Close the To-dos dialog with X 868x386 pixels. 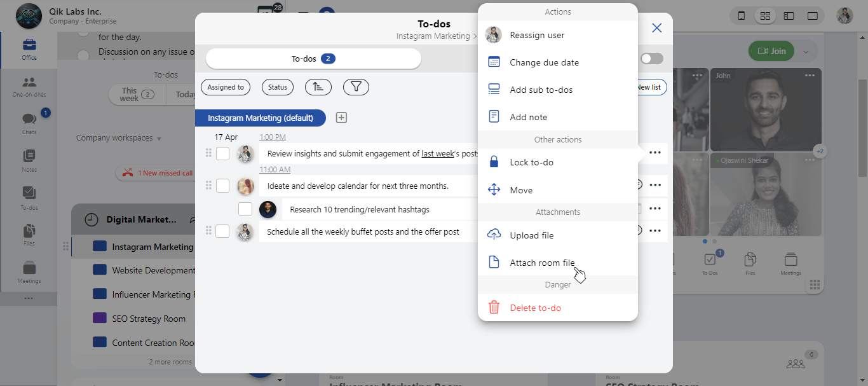657,28
